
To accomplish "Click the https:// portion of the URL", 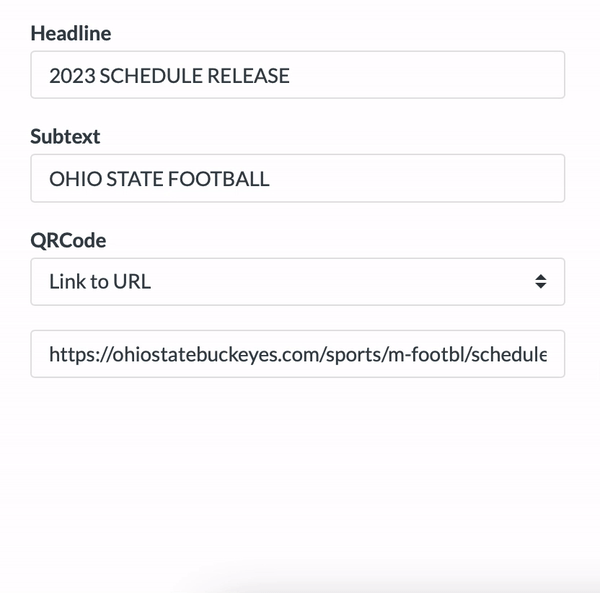I will pos(81,355).
